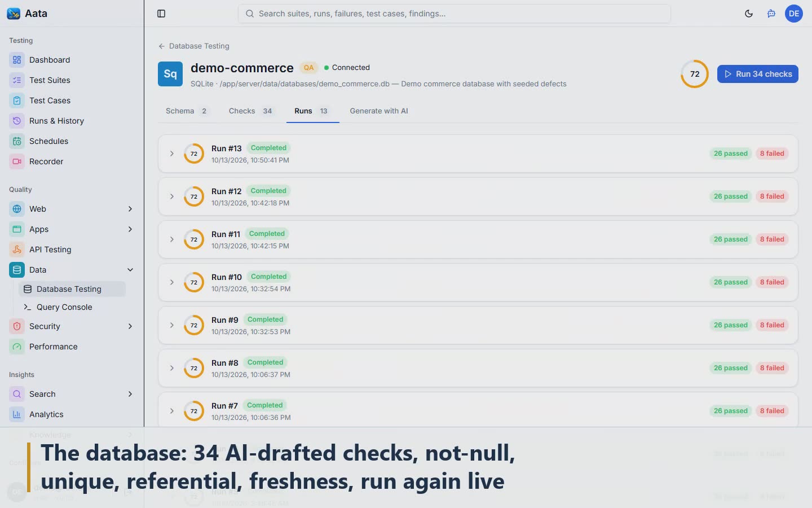Switch to the Schema tab
812x508 pixels.
187,111
